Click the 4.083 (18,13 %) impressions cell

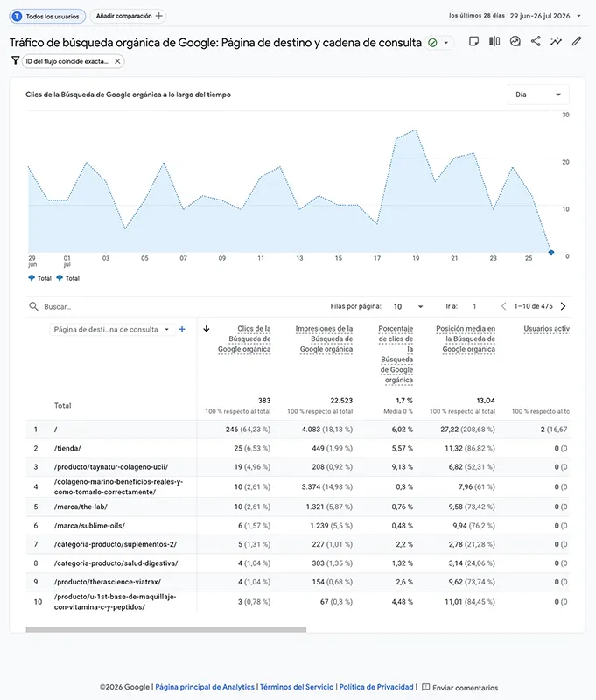coord(326,430)
